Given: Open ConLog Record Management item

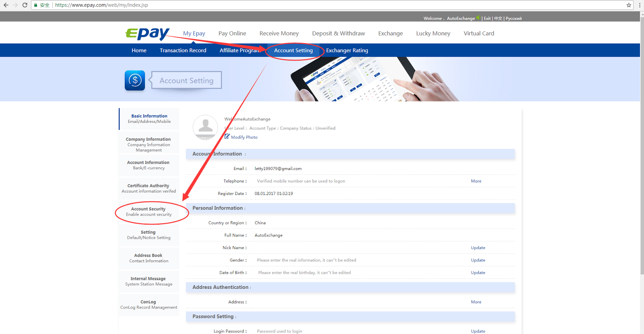Looking at the screenshot, I should pyautogui.click(x=149, y=305).
